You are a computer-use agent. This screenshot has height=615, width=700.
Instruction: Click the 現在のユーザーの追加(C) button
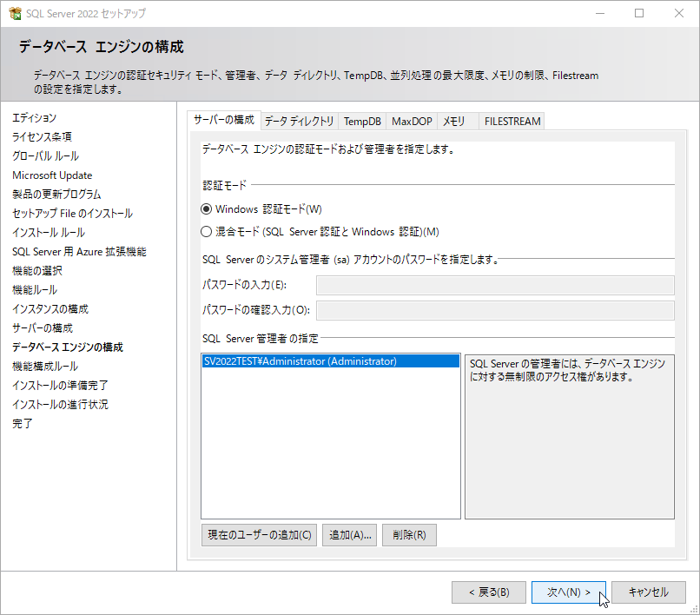[259, 535]
